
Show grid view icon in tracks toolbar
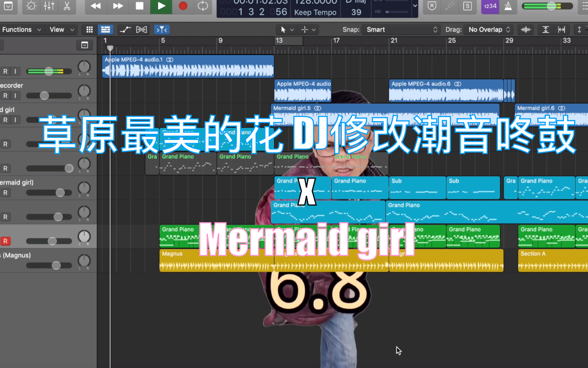[x=89, y=30]
